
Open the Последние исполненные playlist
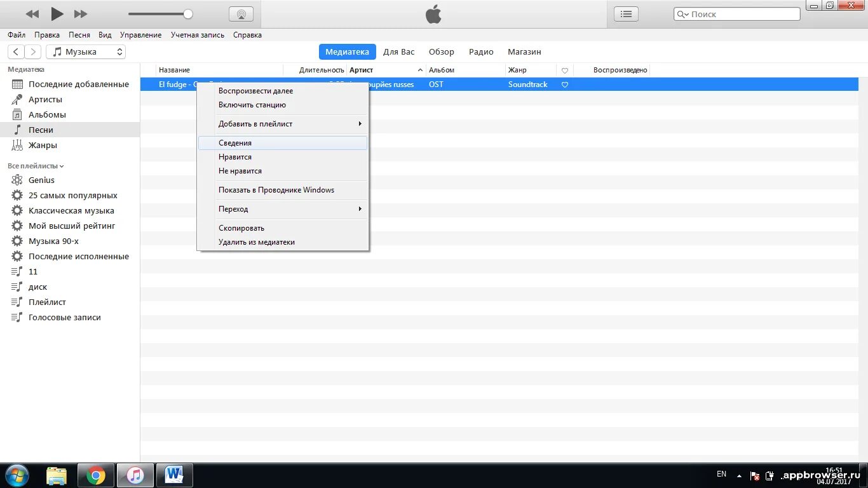coord(70,256)
